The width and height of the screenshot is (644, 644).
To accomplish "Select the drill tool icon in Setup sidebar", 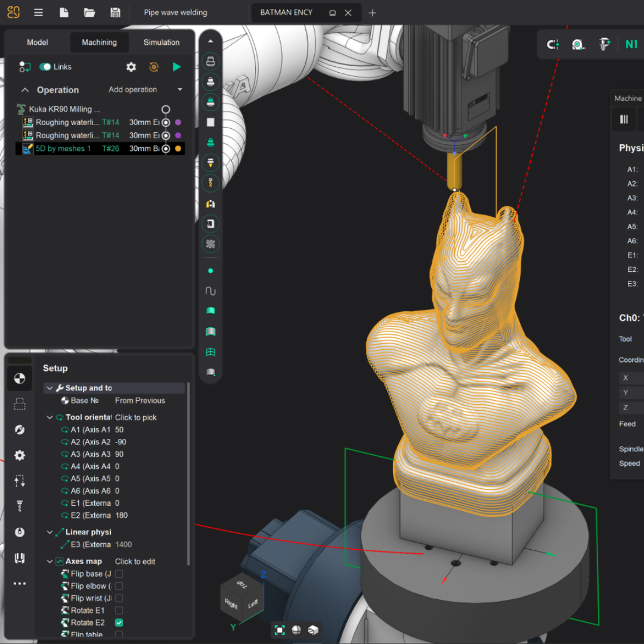I will pos(20,506).
